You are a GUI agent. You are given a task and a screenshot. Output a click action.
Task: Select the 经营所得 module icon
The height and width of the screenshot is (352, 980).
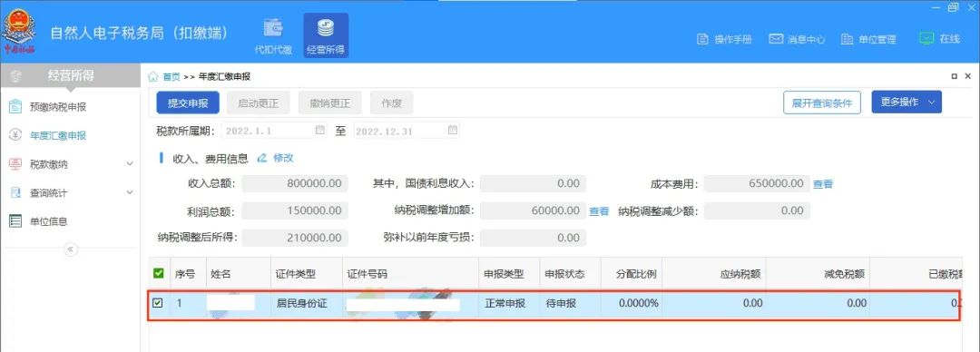pos(325,29)
